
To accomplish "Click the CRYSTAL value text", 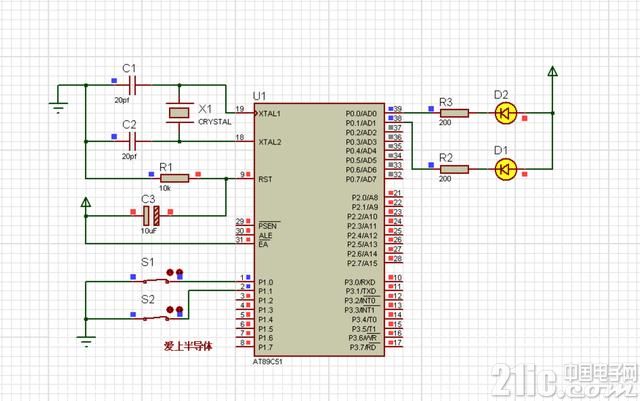I will pyautogui.click(x=214, y=122).
